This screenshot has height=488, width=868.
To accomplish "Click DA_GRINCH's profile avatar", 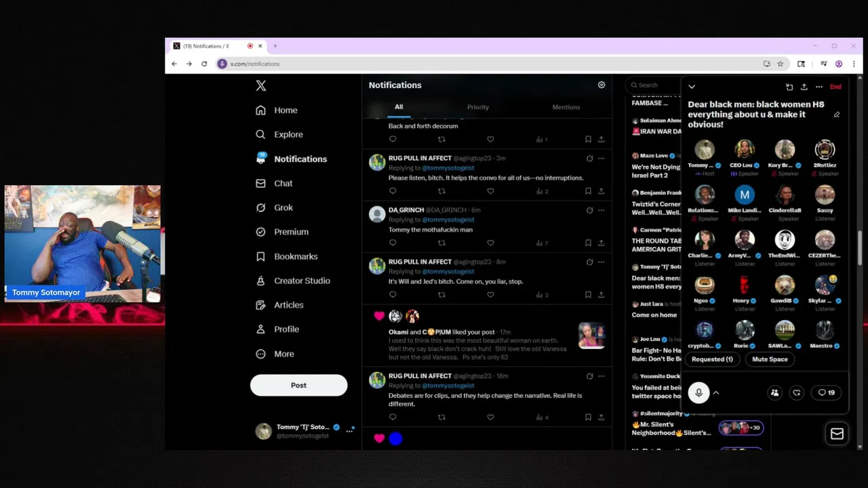I will click(377, 214).
